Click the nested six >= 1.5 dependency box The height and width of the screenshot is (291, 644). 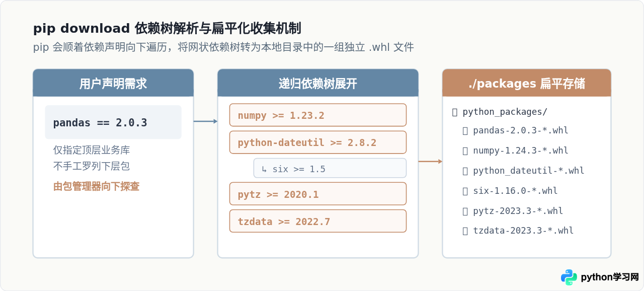[330, 168]
